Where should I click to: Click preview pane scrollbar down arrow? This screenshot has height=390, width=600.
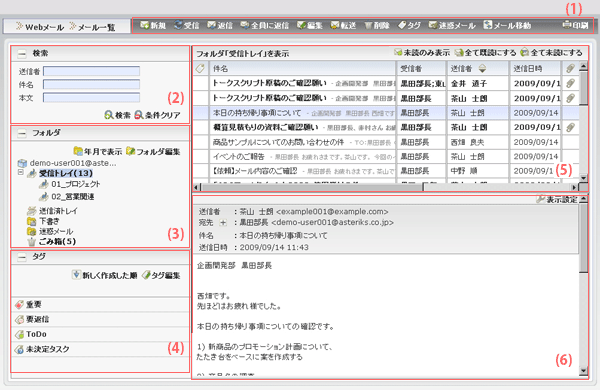point(583,370)
